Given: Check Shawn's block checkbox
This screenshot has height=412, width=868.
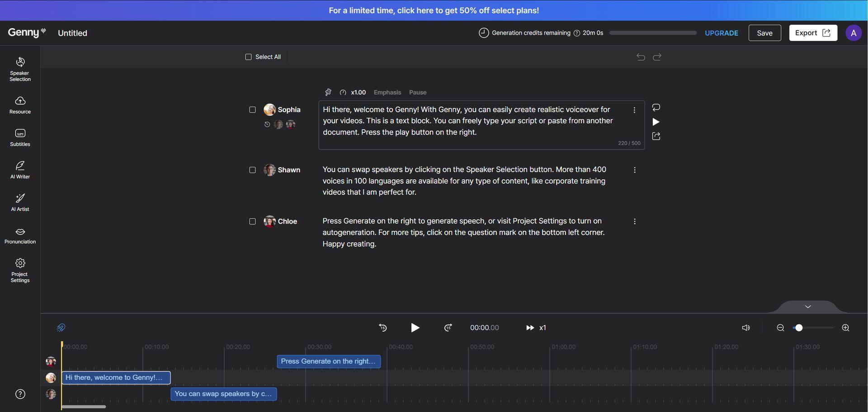Looking at the screenshot, I should pos(252,170).
